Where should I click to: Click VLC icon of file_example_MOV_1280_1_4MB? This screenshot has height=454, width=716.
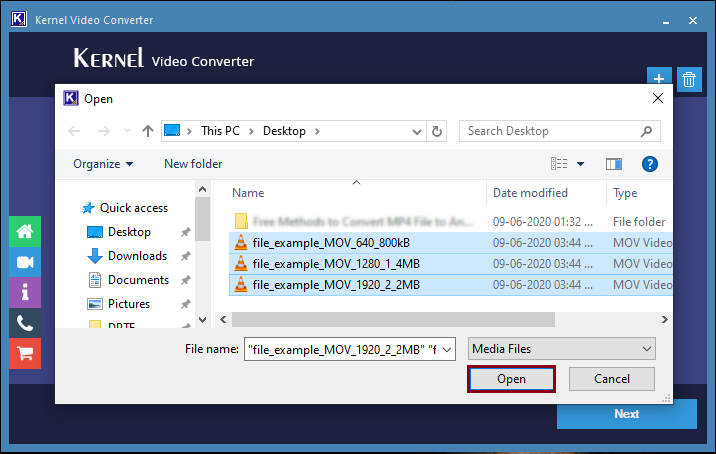[241, 264]
